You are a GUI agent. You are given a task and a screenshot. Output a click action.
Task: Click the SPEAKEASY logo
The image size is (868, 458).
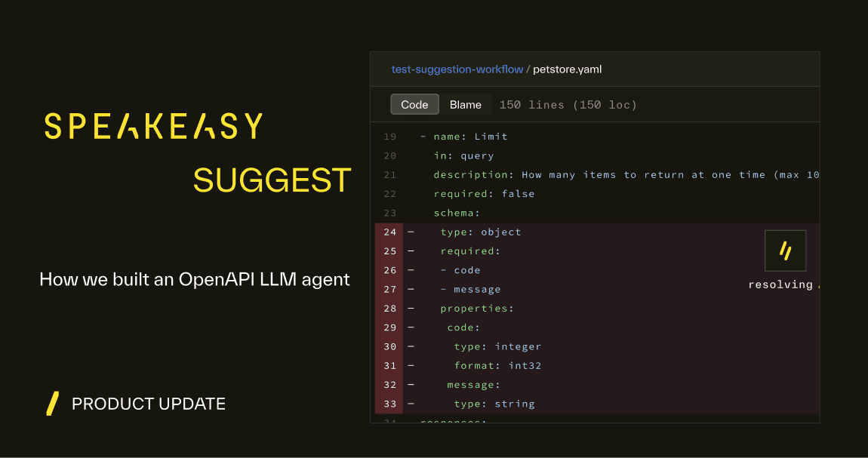click(x=153, y=126)
